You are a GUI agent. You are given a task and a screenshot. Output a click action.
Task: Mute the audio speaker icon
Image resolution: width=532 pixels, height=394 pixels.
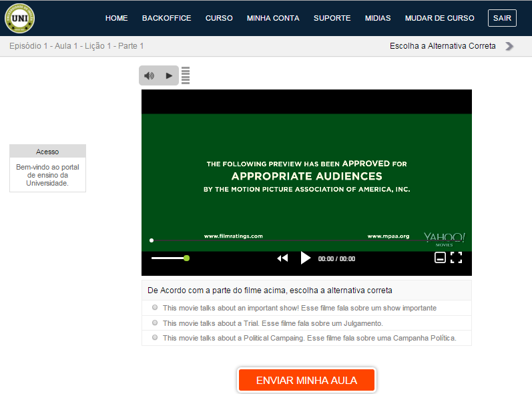click(x=149, y=75)
